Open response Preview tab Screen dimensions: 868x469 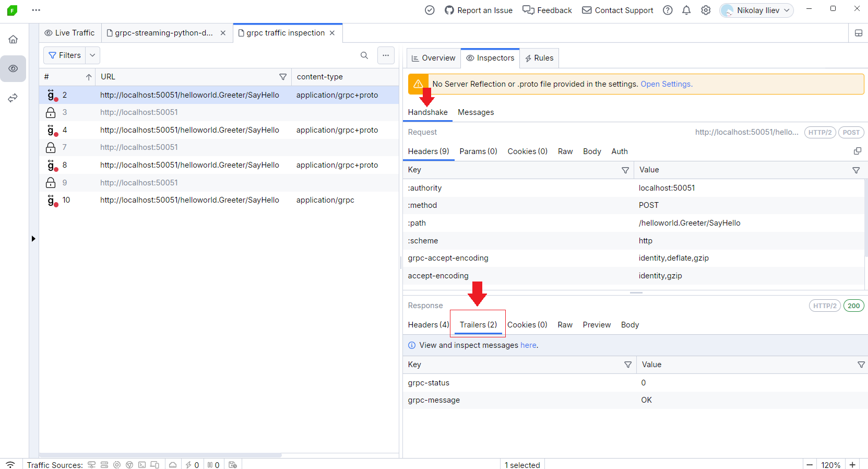point(597,325)
